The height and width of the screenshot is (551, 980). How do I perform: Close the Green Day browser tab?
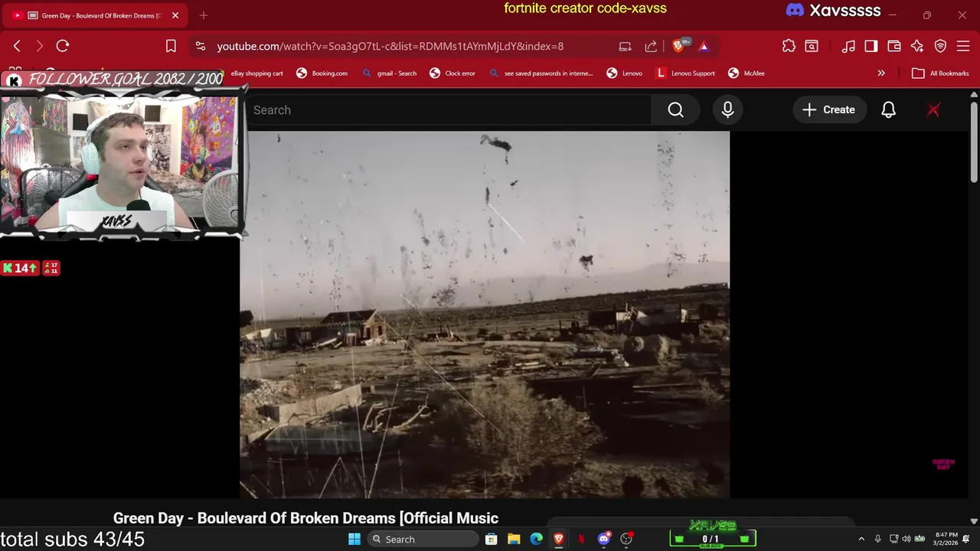tap(175, 15)
